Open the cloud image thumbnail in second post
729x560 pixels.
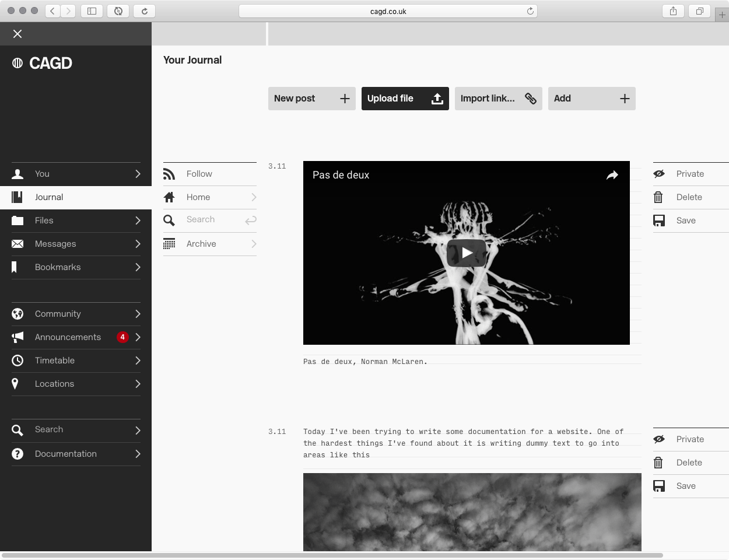(x=472, y=512)
